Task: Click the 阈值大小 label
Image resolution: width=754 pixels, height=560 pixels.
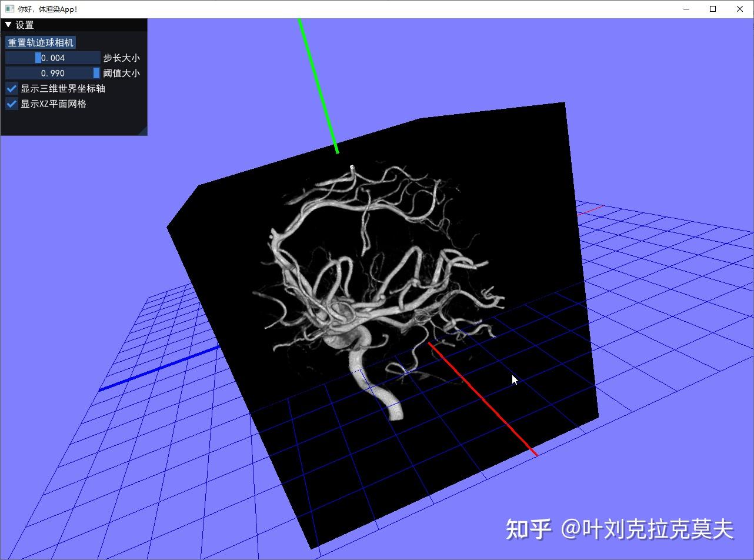Action: (x=122, y=73)
